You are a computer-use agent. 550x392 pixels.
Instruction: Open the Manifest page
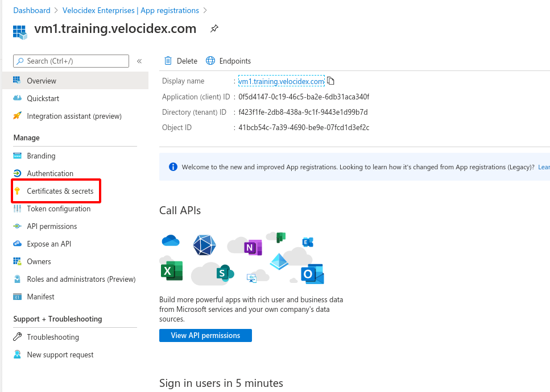40,297
